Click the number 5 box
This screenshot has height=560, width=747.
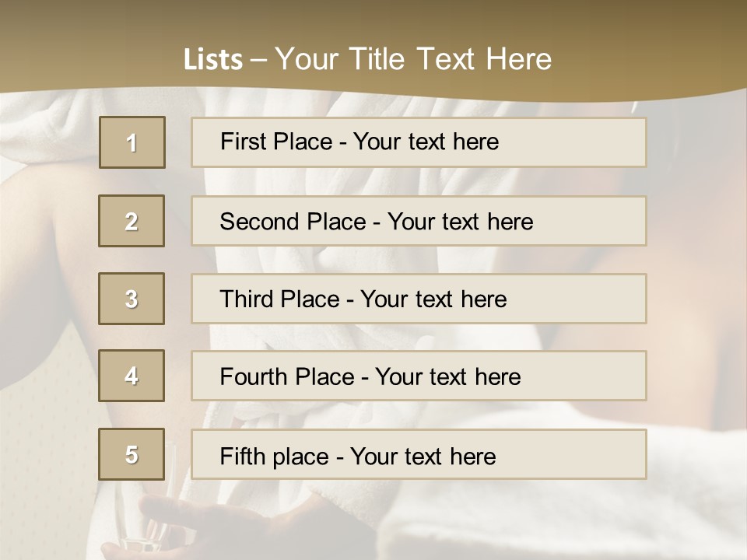click(132, 454)
